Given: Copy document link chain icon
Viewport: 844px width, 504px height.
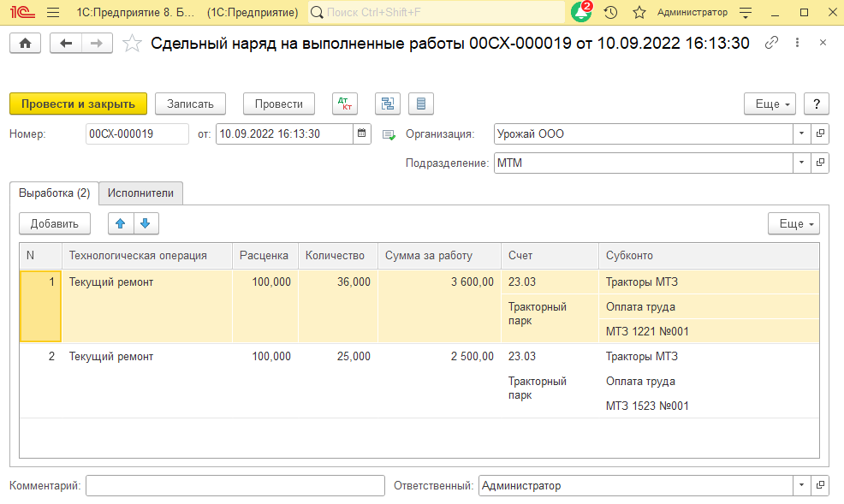Looking at the screenshot, I should (x=771, y=43).
